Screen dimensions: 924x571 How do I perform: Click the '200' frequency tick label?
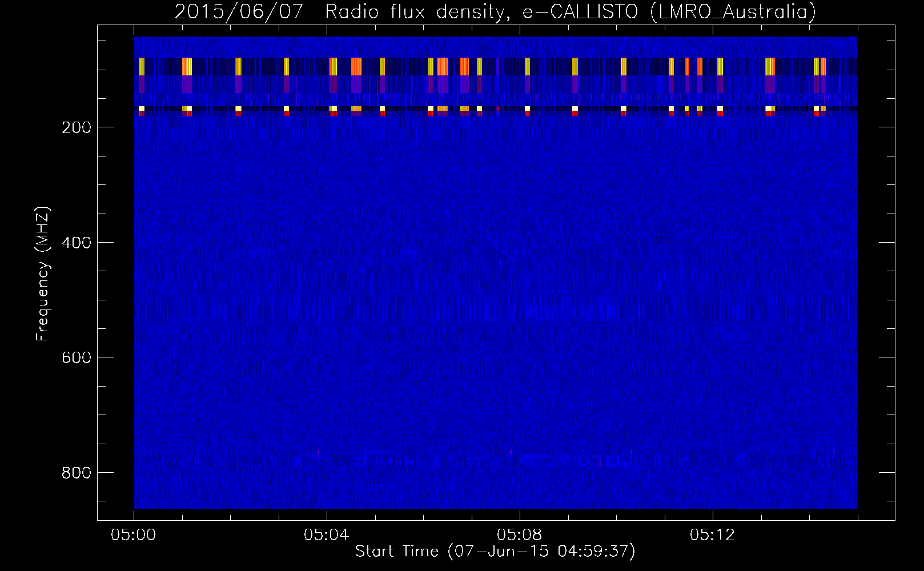coord(77,127)
